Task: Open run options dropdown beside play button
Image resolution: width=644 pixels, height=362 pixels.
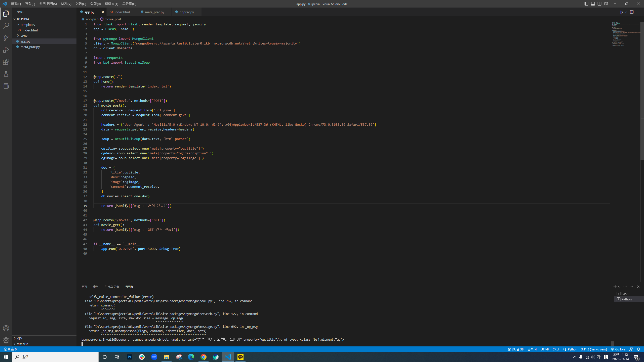Action: 626,12
